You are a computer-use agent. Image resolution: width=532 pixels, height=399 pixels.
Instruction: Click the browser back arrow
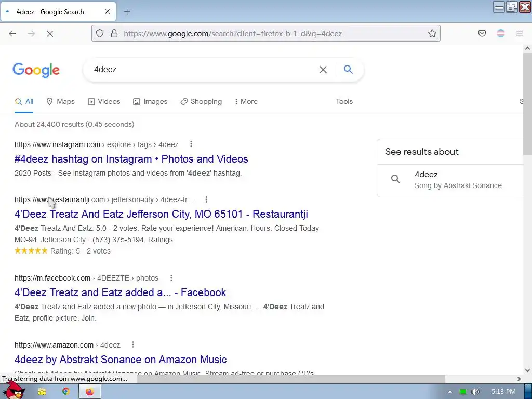[x=12, y=34]
